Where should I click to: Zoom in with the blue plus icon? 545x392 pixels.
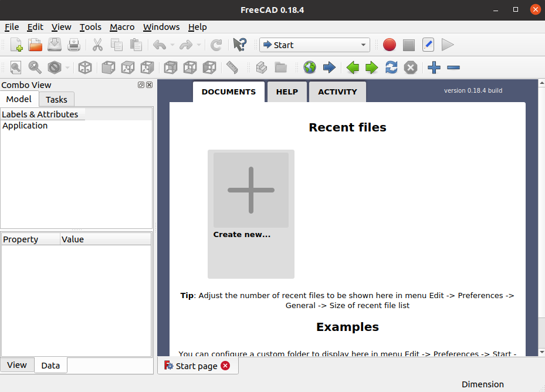tap(434, 67)
